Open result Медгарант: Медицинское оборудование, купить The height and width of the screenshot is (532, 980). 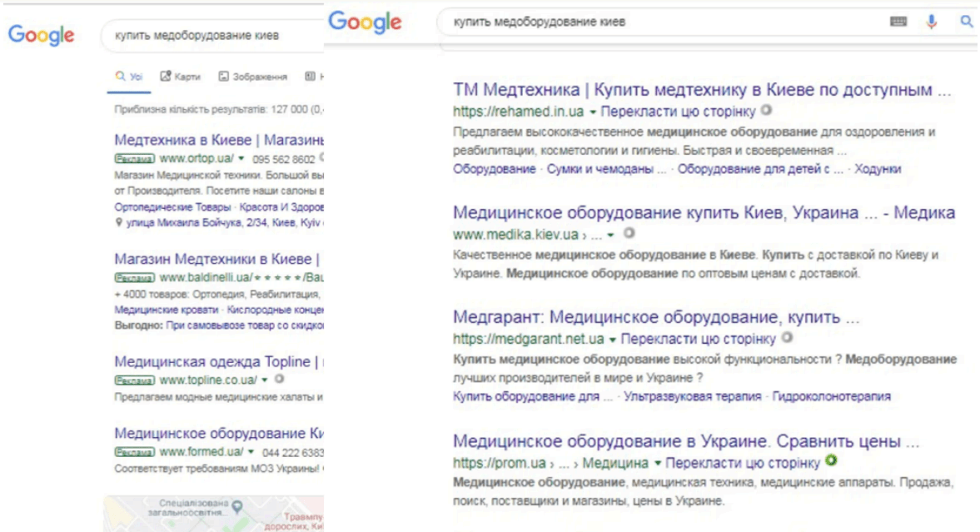pos(656,317)
